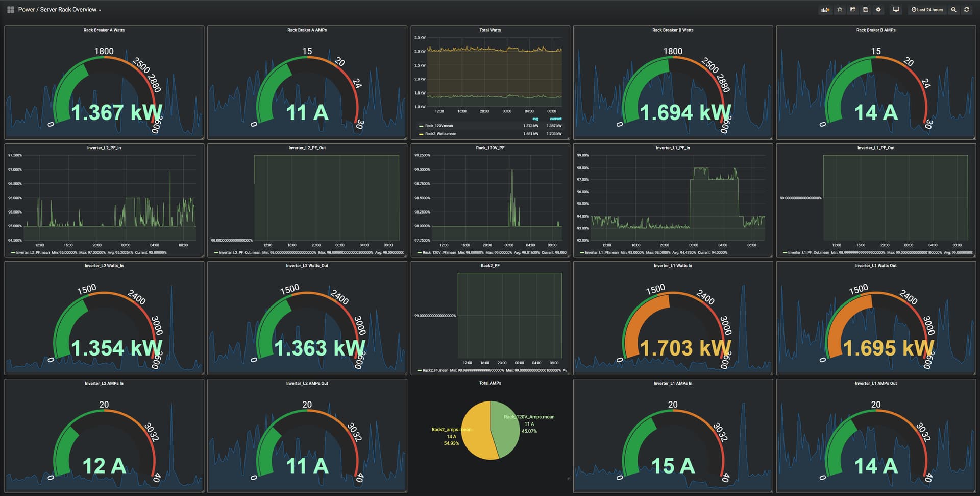980x496 pixels.
Task: Refresh the dashboard
Action: click(x=966, y=10)
